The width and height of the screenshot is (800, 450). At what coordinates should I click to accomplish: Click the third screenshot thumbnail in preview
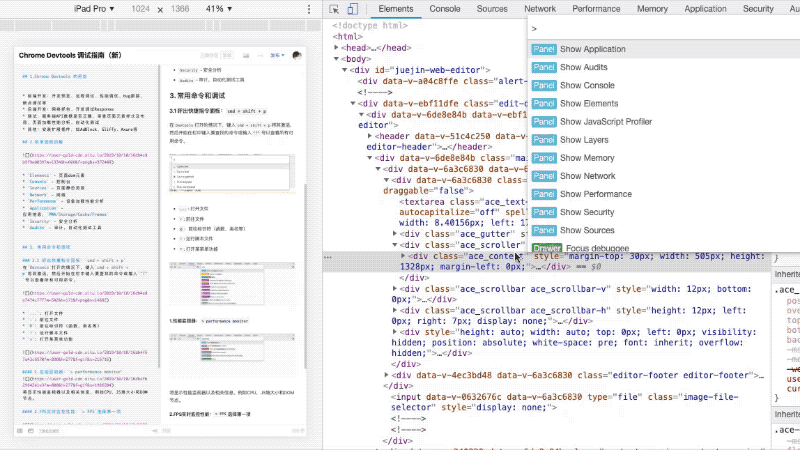232,356
